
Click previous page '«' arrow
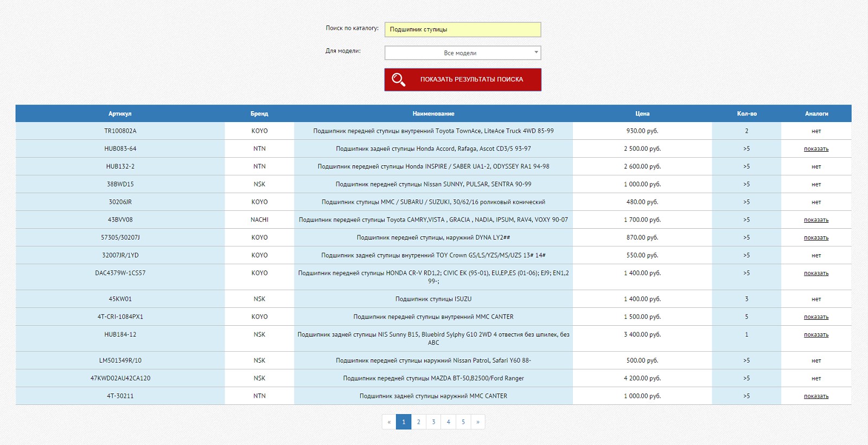[389, 422]
